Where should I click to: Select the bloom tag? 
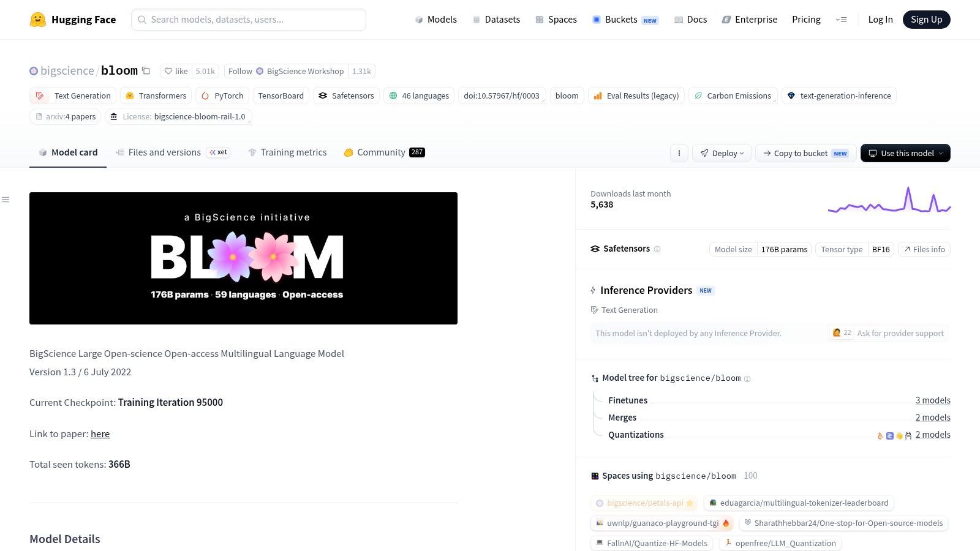pos(567,96)
